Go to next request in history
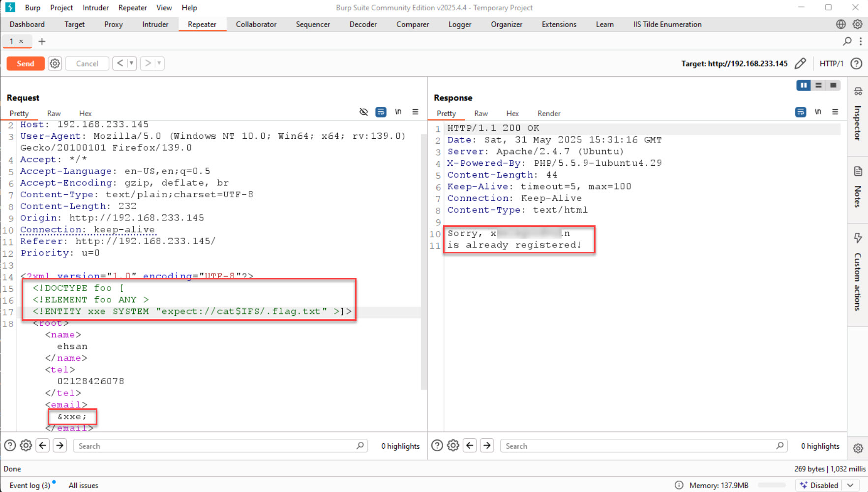This screenshot has width=868, height=492. click(x=148, y=63)
